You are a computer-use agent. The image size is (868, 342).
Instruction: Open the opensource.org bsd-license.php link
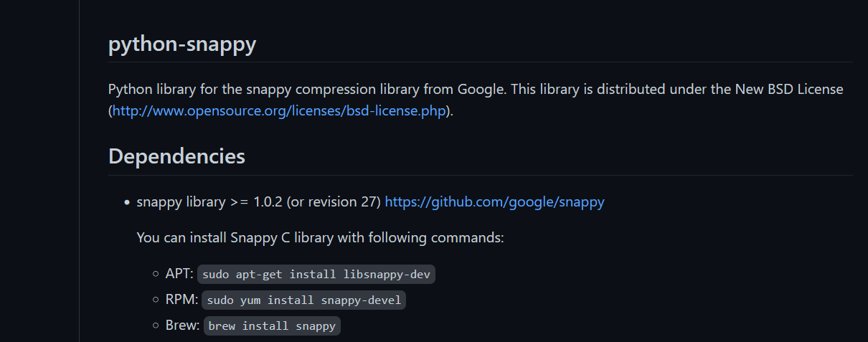pyautogui.click(x=280, y=111)
